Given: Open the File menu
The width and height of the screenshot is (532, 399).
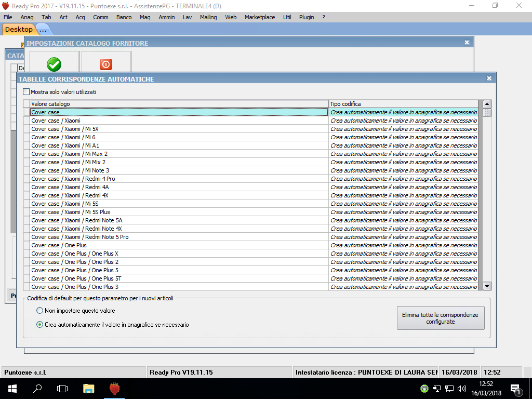Looking at the screenshot, I should pyautogui.click(x=8, y=17).
